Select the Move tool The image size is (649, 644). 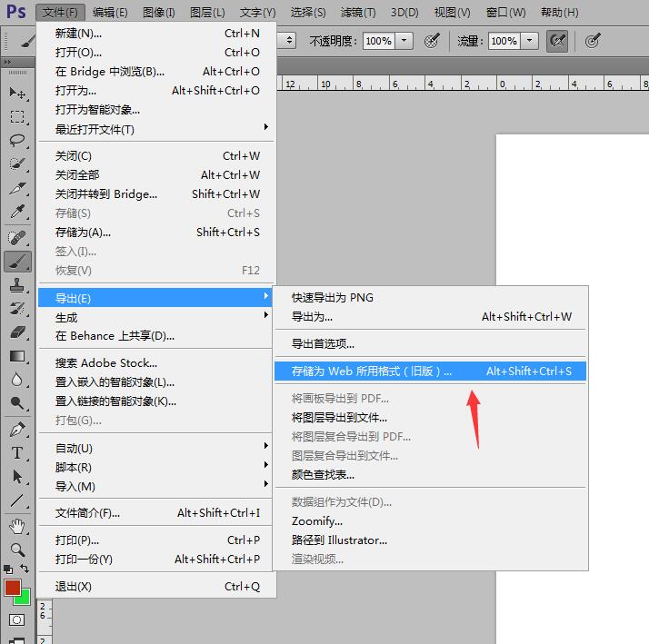coord(17,93)
